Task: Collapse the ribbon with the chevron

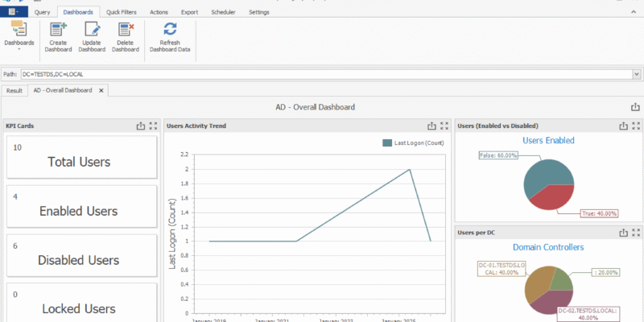Action: point(633,12)
